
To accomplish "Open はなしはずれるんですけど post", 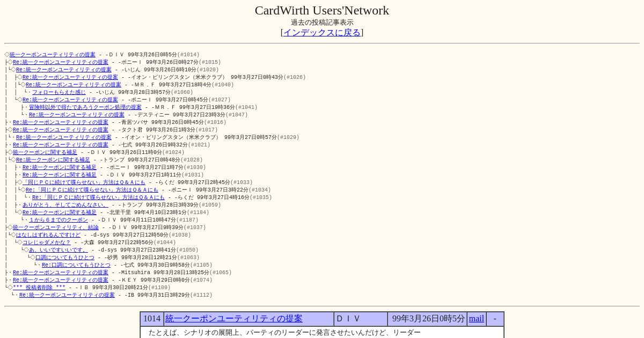I will click(x=48, y=235).
